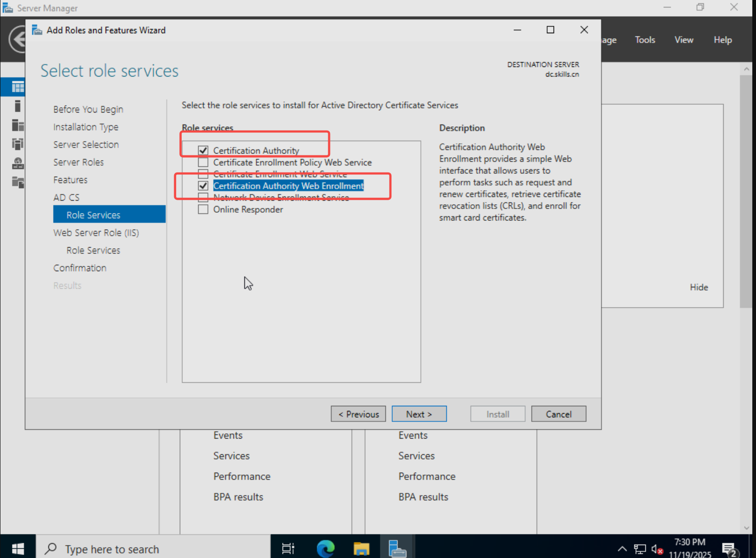Image resolution: width=756 pixels, height=558 pixels.
Task: Go to Installation Type step
Action: [86, 127]
